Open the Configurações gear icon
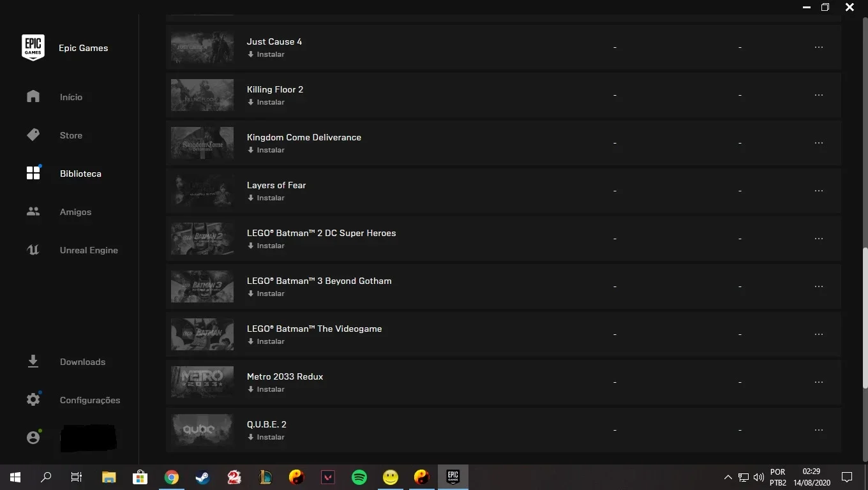This screenshot has width=868, height=490. point(33,399)
